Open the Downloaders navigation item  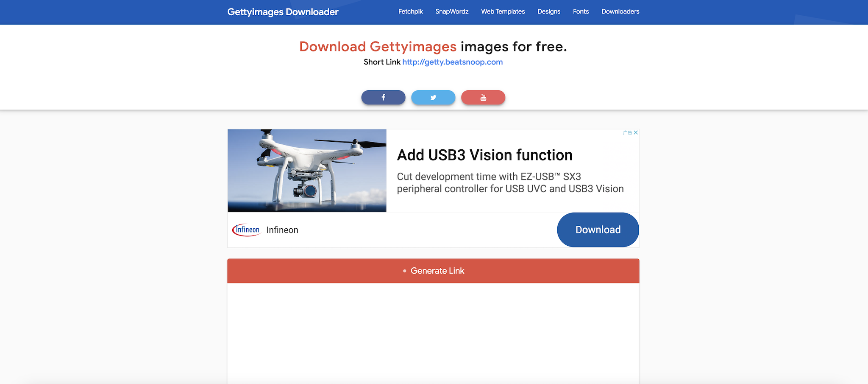[x=620, y=11]
